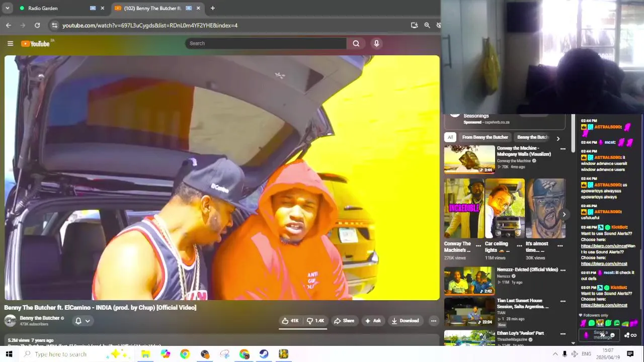
Task: Start voice search with the microphone icon
Action: 376,43
